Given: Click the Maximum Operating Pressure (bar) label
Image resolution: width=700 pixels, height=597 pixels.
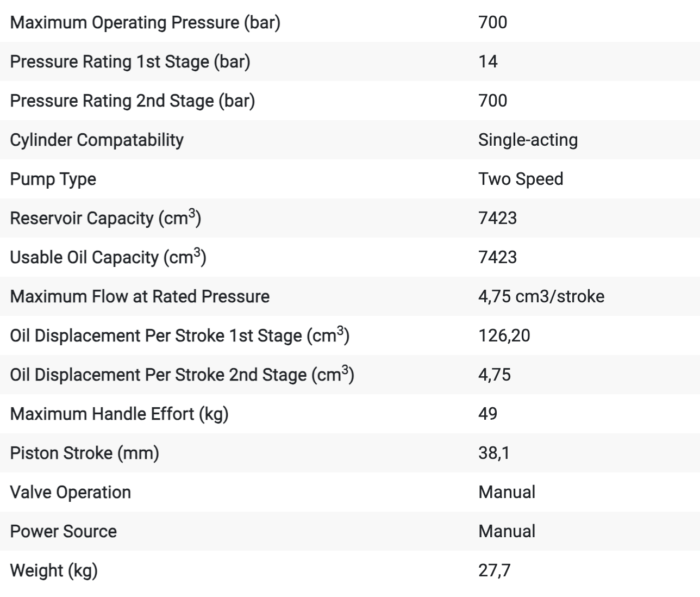Looking at the screenshot, I should tap(145, 23).
